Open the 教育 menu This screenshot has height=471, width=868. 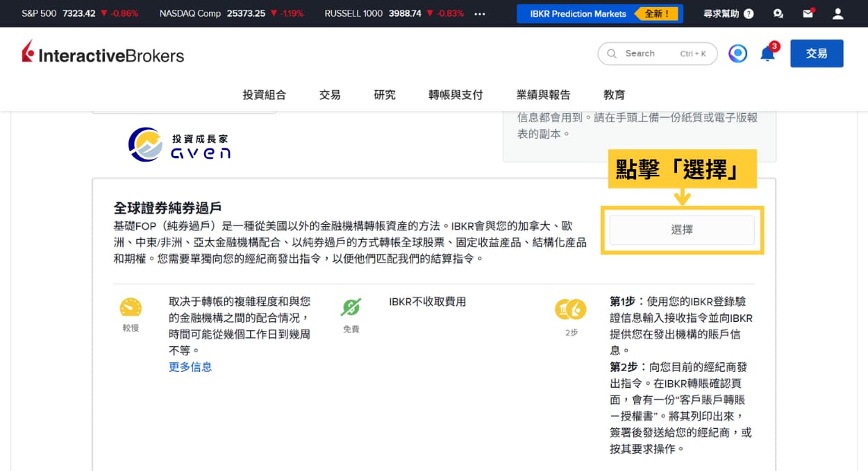[x=615, y=94]
